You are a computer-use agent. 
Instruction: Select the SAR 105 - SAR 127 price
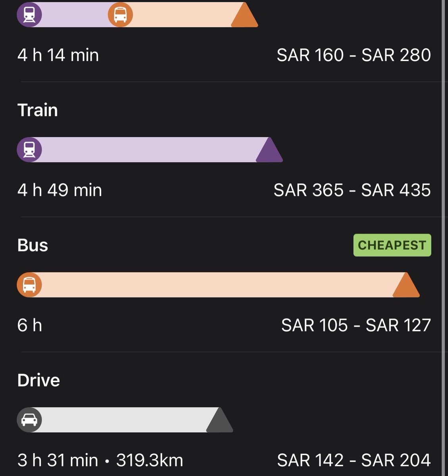click(356, 325)
